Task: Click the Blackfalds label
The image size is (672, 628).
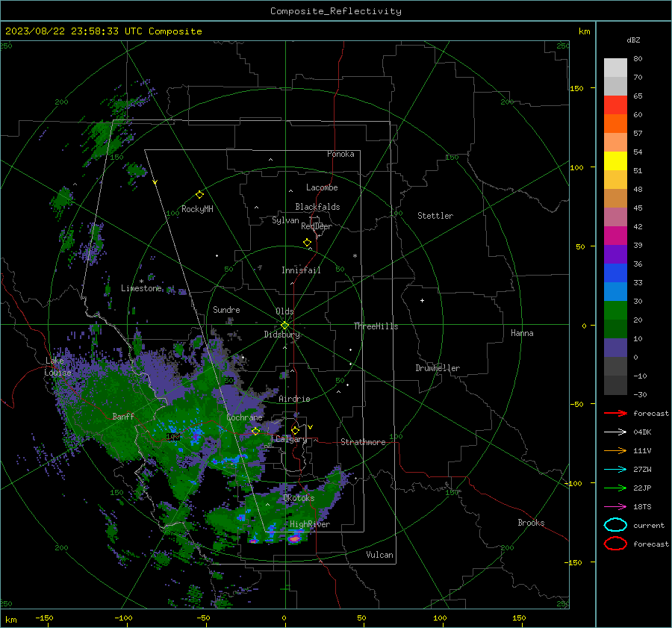Action: point(317,207)
